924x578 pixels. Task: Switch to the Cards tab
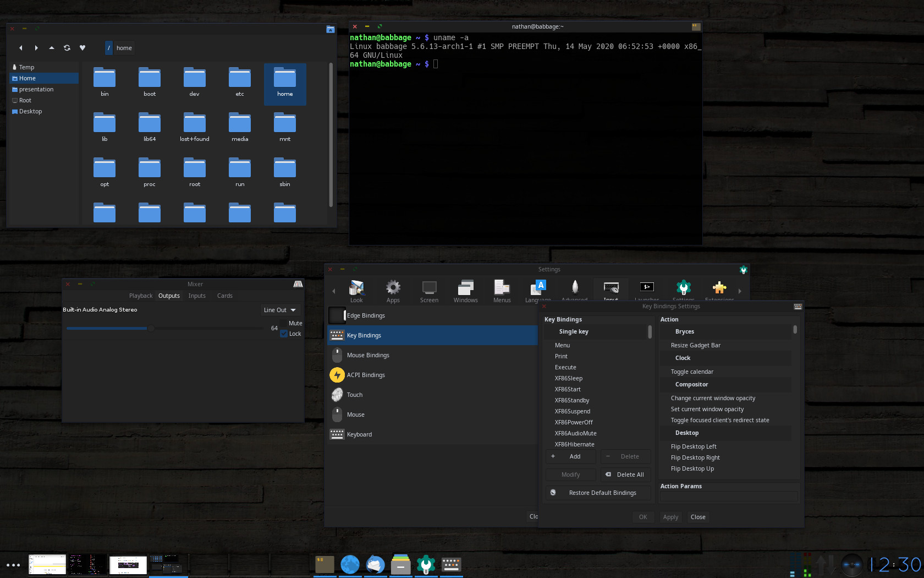click(224, 296)
